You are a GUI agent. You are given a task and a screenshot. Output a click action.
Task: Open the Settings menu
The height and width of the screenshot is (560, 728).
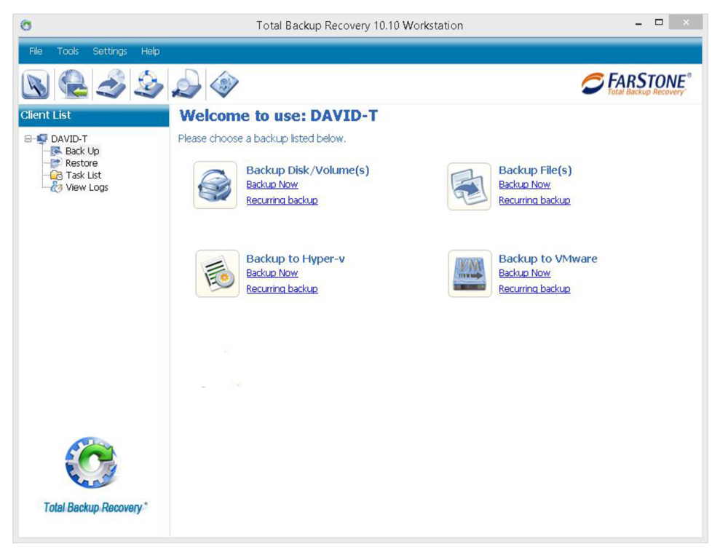[x=110, y=51]
